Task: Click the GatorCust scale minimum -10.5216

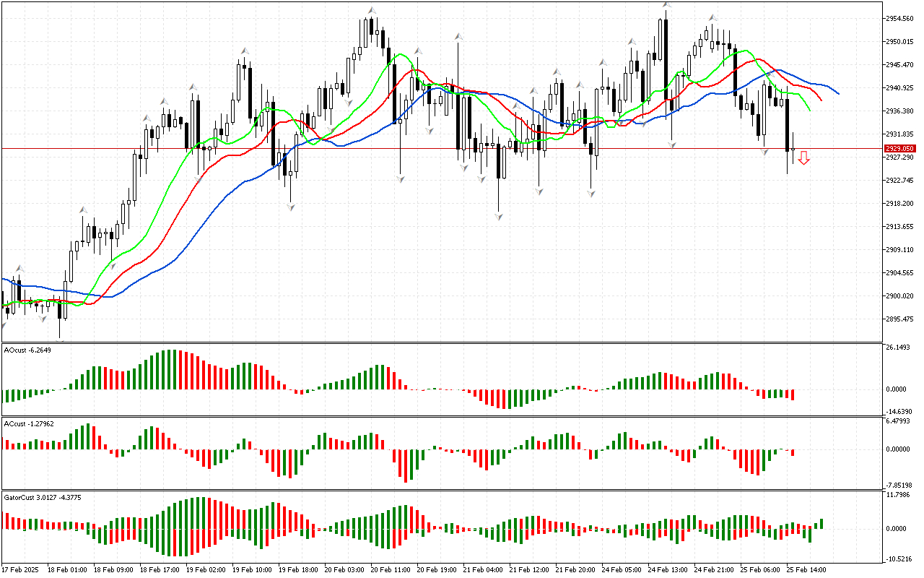Action: (x=899, y=558)
